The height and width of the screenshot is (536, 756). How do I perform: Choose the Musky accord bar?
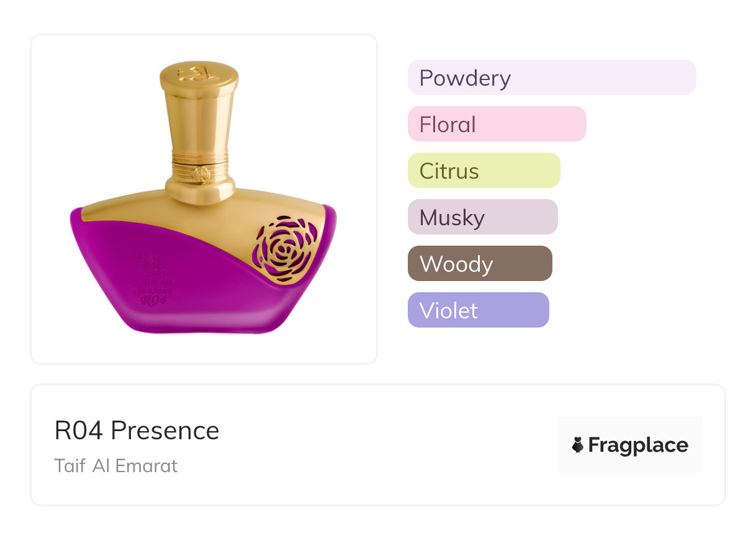[482, 217]
